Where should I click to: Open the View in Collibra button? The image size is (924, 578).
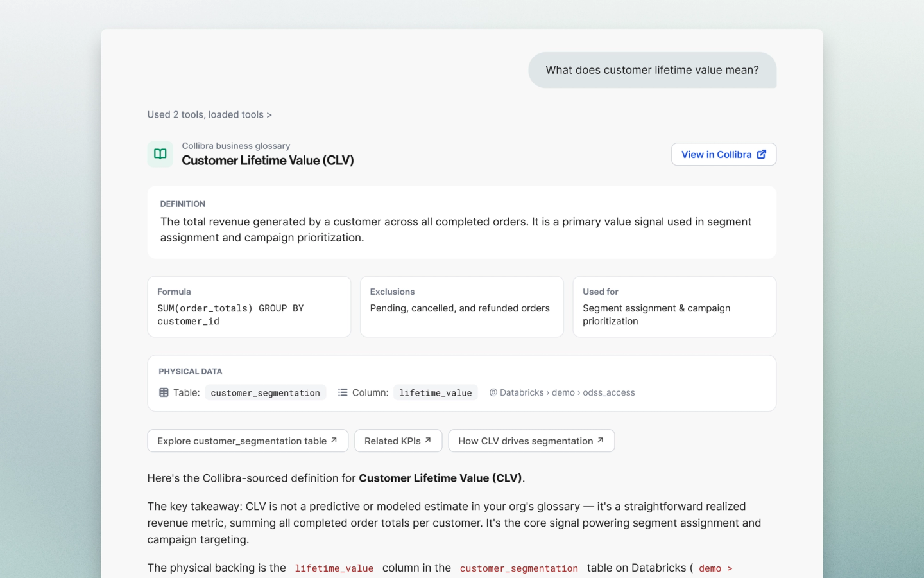pos(724,154)
